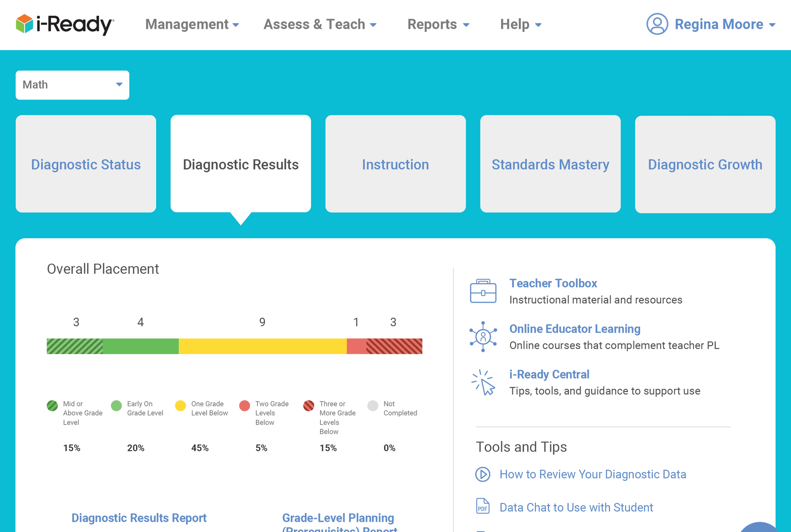Image resolution: width=791 pixels, height=532 pixels.
Task: Open How to Review Your Diagnostic Data
Action: [592, 474]
